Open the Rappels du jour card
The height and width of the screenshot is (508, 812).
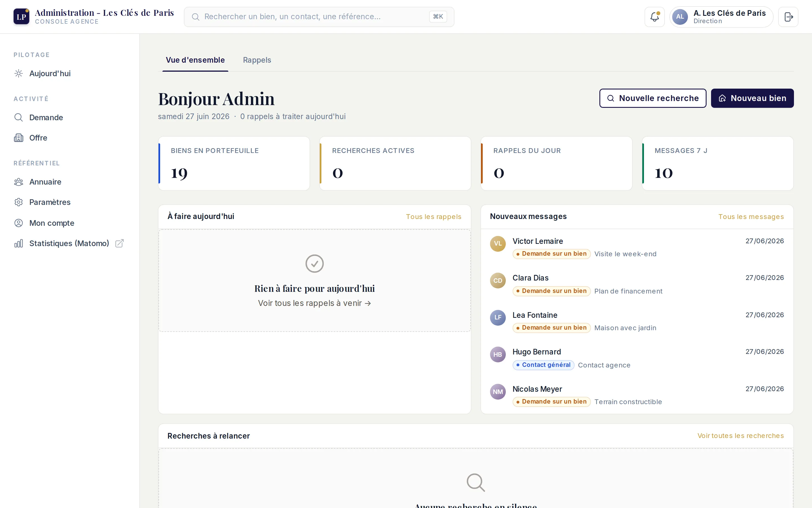point(556,163)
